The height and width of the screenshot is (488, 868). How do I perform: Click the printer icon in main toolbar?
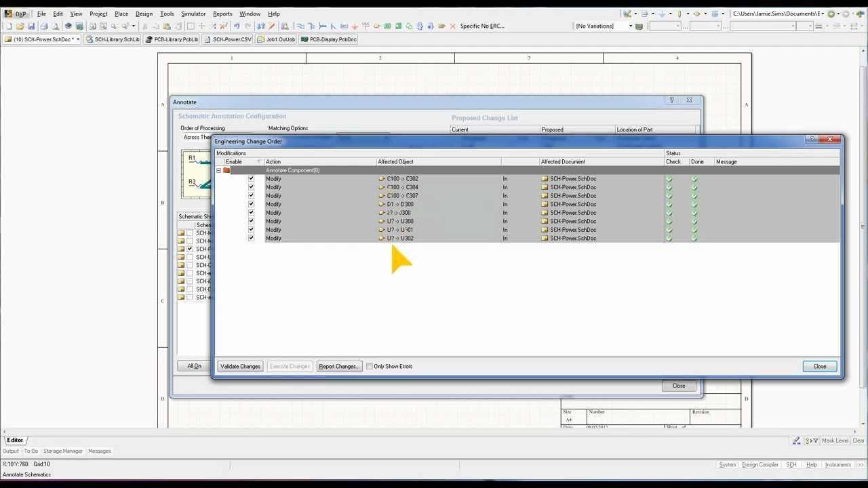coord(44,26)
